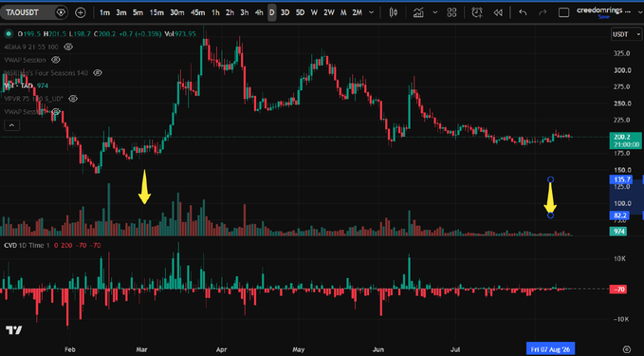The height and width of the screenshot is (356, 644).
Task: Open the layout setup square icon
Action: pyautogui.click(x=564, y=12)
